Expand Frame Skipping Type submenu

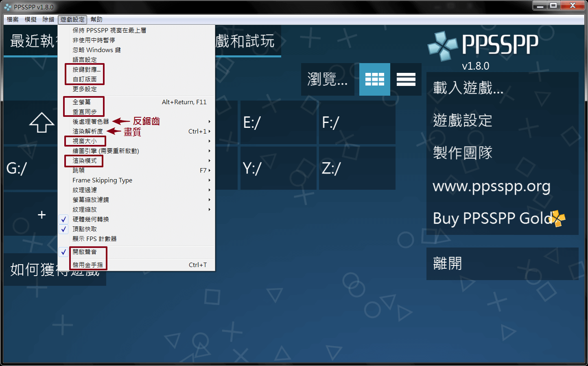(136, 180)
